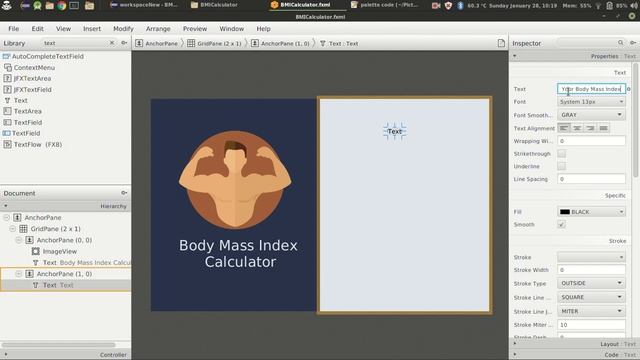Open the Insert menu
Screen dimensions: 640x360
click(92, 29)
